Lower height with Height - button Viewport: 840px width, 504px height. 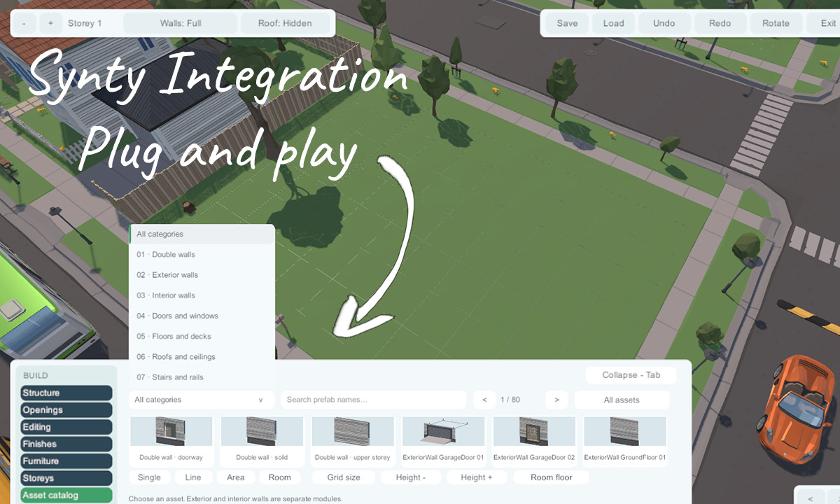[x=411, y=477]
